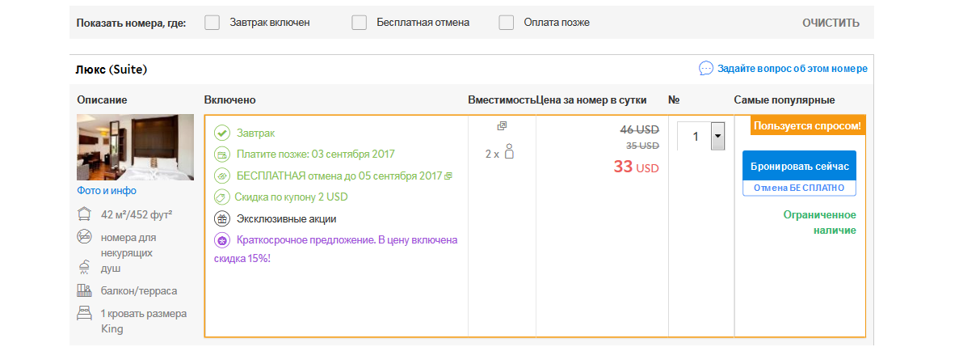This screenshot has height=364, width=980.
Task: Click the 'БЕСПЛАТНАЯ отмена до 05 сентября' text
Action: pyautogui.click(x=339, y=176)
